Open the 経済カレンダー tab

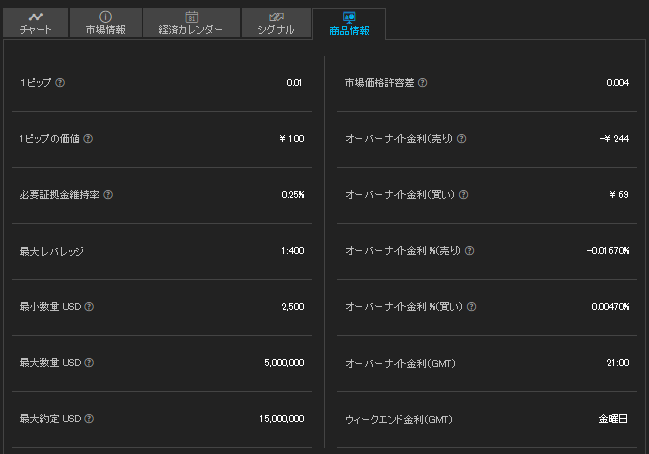pyautogui.click(x=191, y=23)
